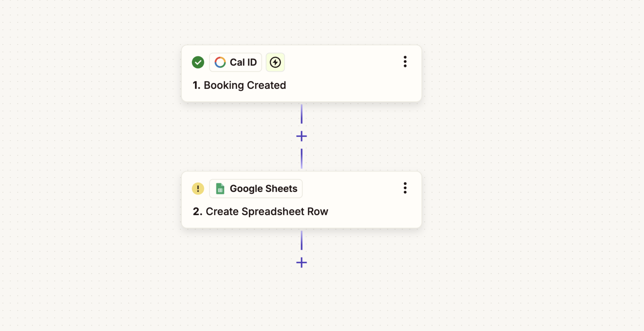The width and height of the screenshot is (644, 331).
Task: Select the Cal ID app icon
Action: pos(220,62)
